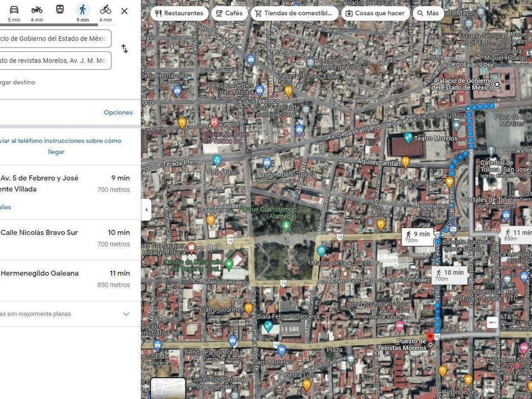Switch map layer using bottom-left thumbnail
The height and width of the screenshot is (399, 532).
point(168,388)
